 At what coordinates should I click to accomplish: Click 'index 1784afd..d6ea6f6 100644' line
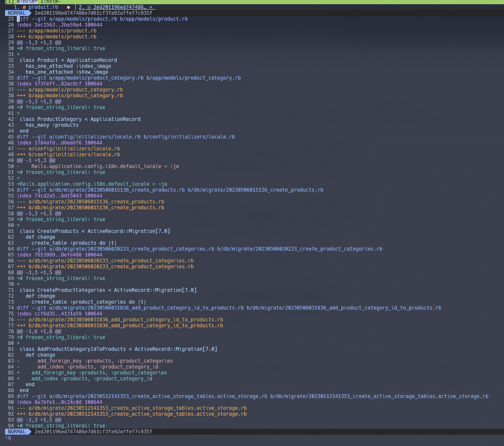59,143
